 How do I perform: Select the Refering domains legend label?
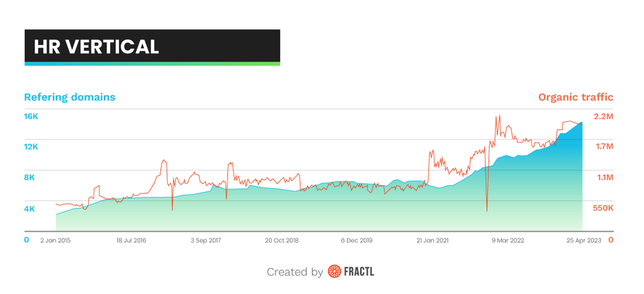(x=69, y=97)
